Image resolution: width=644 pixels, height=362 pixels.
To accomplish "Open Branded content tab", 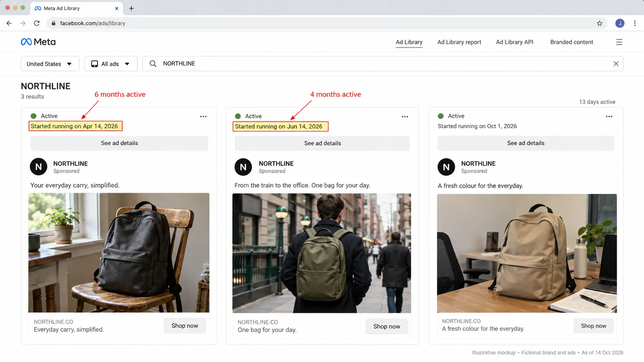I will pos(572,42).
